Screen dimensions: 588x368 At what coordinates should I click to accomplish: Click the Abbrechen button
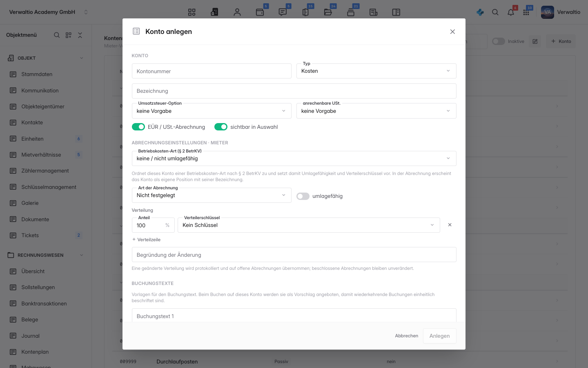tap(406, 336)
